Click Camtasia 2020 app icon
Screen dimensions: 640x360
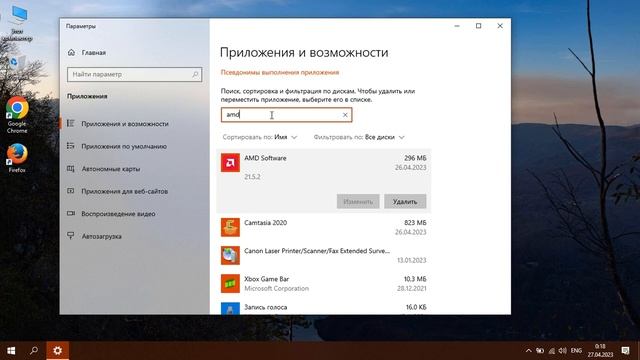pos(230,227)
